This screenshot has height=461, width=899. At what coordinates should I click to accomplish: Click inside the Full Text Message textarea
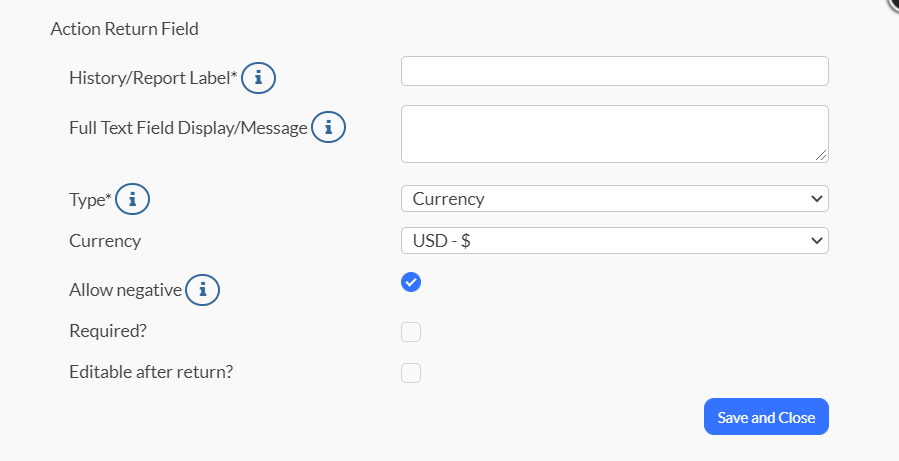(x=615, y=134)
